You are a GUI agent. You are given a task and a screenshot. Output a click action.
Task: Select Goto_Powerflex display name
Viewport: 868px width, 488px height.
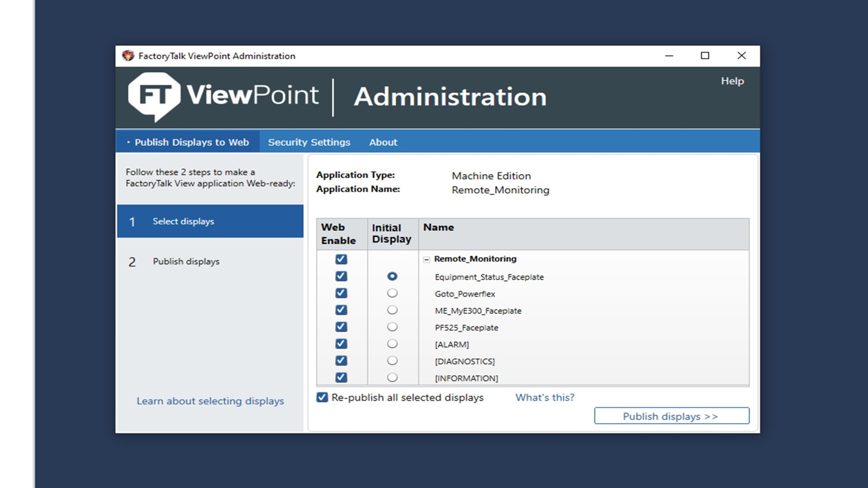pyautogui.click(x=465, y=294)
